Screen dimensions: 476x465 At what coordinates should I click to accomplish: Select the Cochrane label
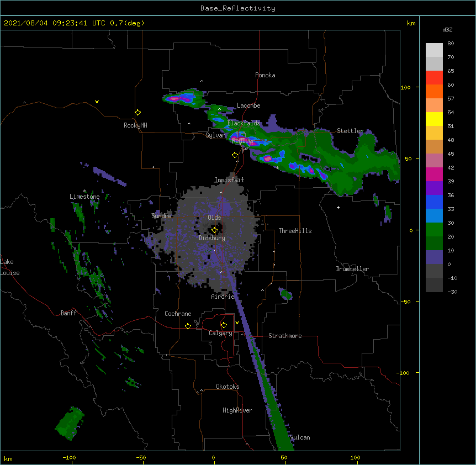pyautogui.click(x=178, y=314)
